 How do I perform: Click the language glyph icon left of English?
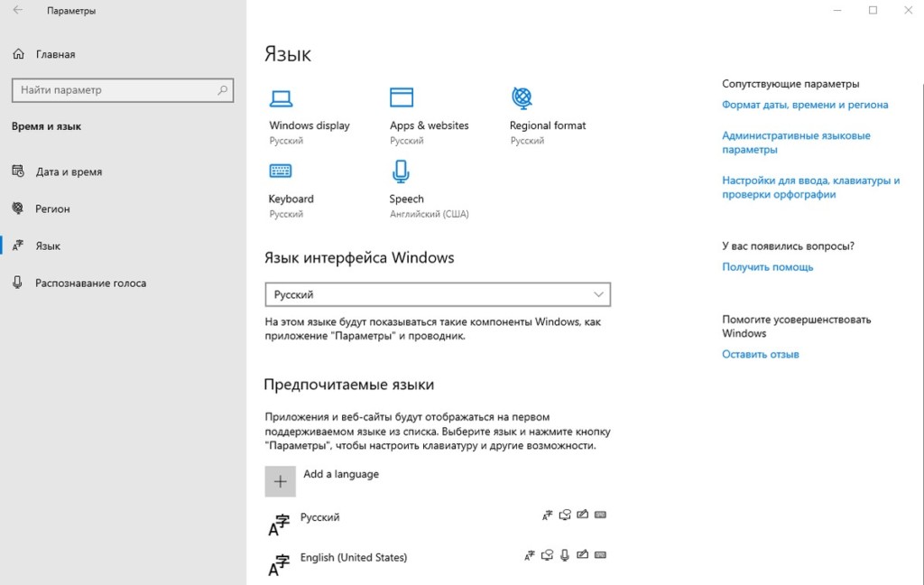tap(280, 565)
